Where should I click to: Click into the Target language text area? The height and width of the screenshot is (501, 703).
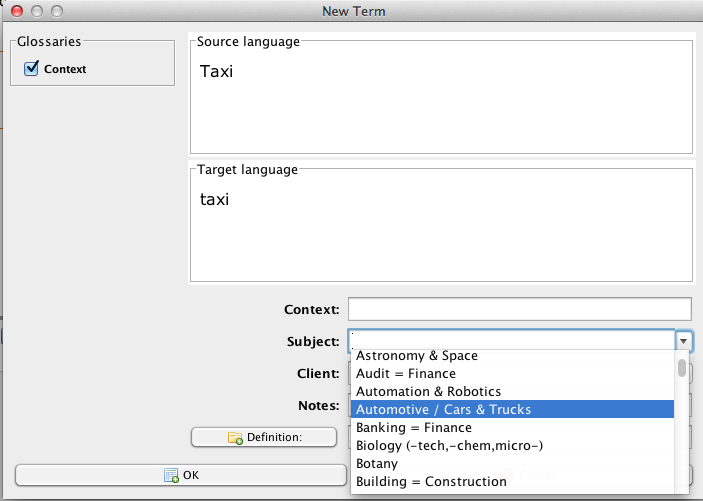point(440,228)
